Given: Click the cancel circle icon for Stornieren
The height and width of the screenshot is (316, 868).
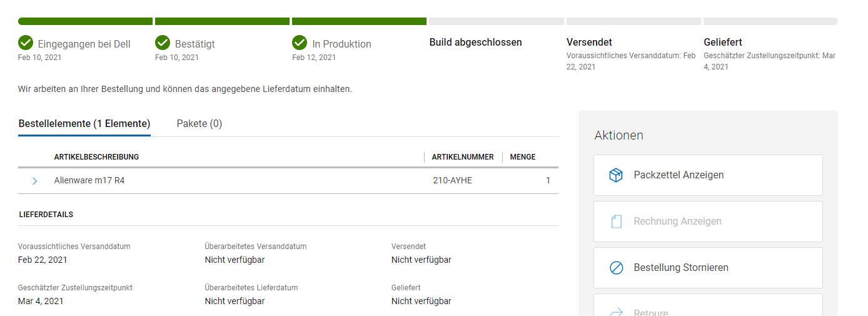Looking at the screenshot, I should click(x=616, y=268).
